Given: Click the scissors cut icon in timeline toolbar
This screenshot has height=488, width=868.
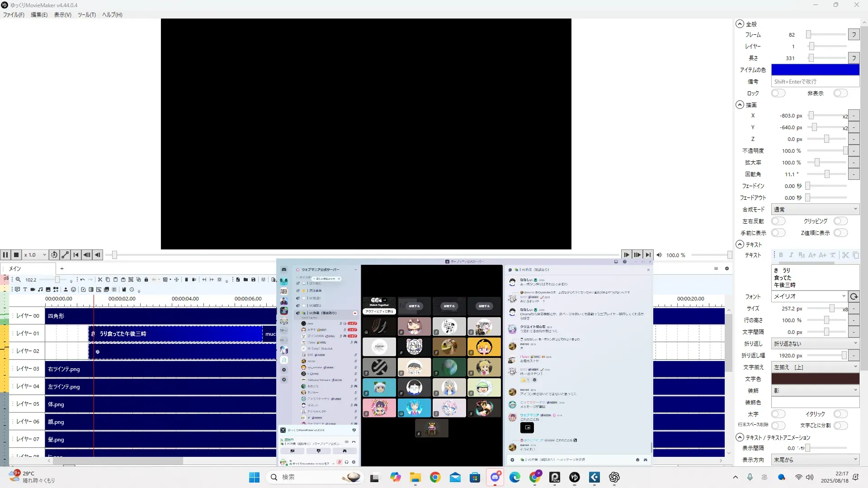Looking at the screenshot, I should [x=100, y=280].
